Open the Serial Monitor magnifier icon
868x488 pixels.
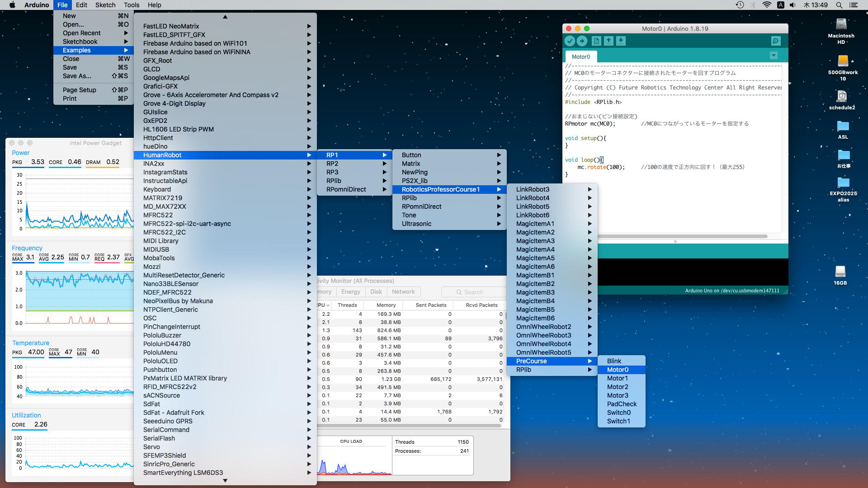tap(776, 41)
